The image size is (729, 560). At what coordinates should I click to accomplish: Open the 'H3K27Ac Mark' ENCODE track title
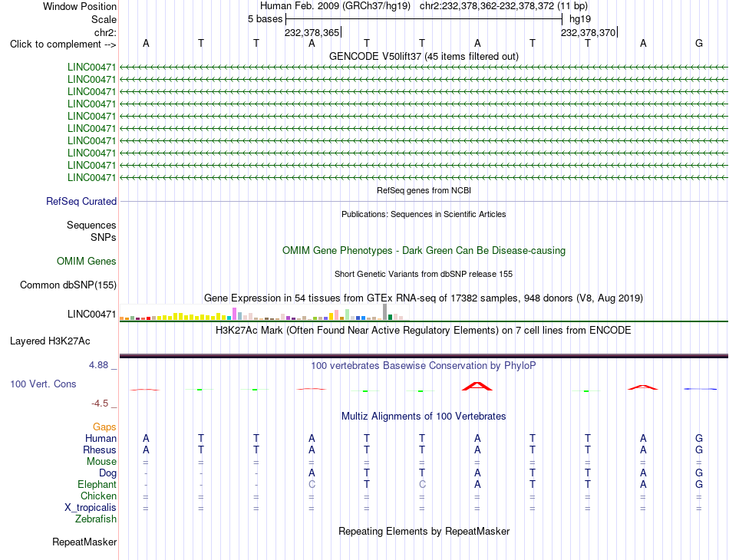pos(424,331)
